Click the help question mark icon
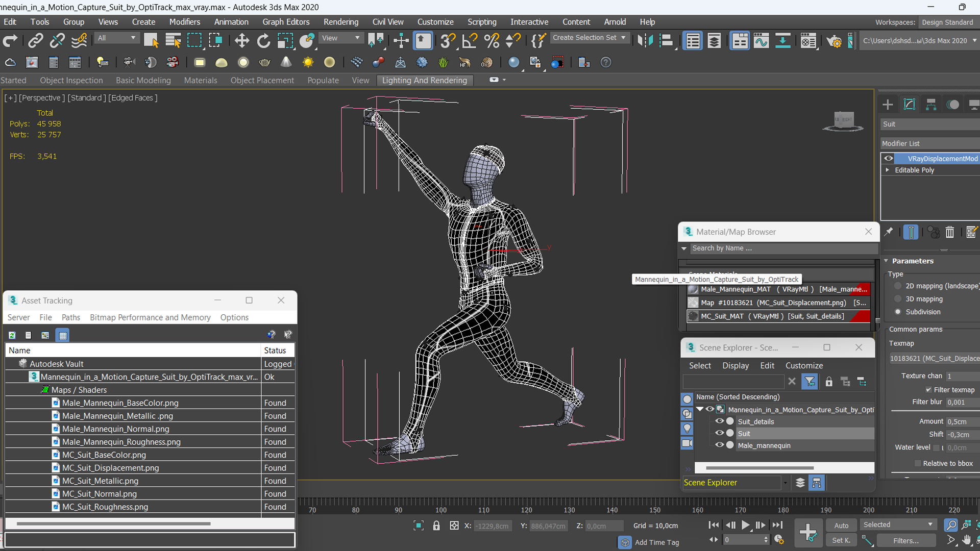 pyautogui.click(x=606, y=62)
